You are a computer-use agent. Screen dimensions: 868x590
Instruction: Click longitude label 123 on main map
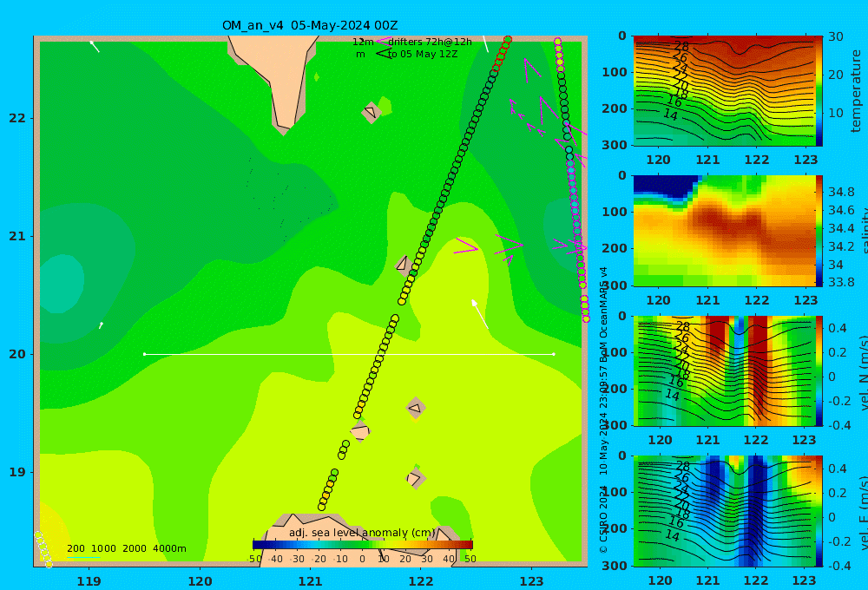(532, 581)
